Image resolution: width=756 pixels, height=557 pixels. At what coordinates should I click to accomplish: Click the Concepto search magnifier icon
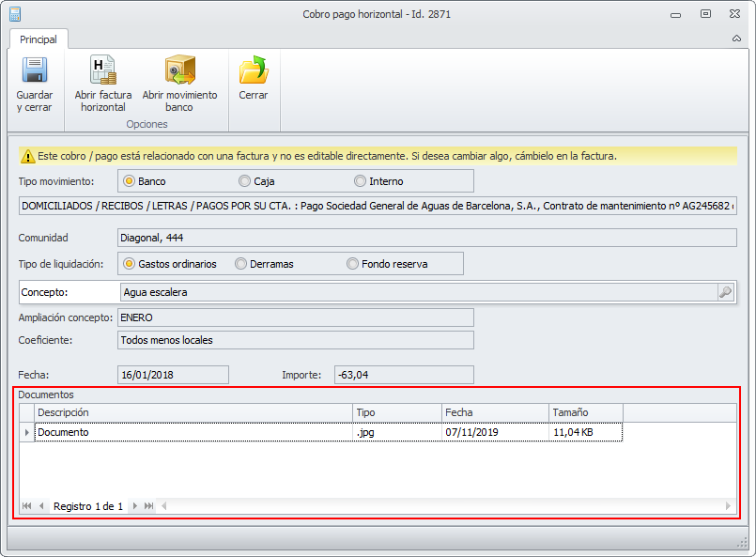coord(725,292)
